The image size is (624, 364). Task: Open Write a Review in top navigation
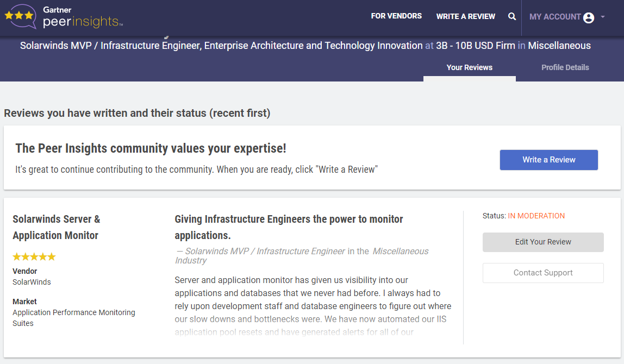466,16
